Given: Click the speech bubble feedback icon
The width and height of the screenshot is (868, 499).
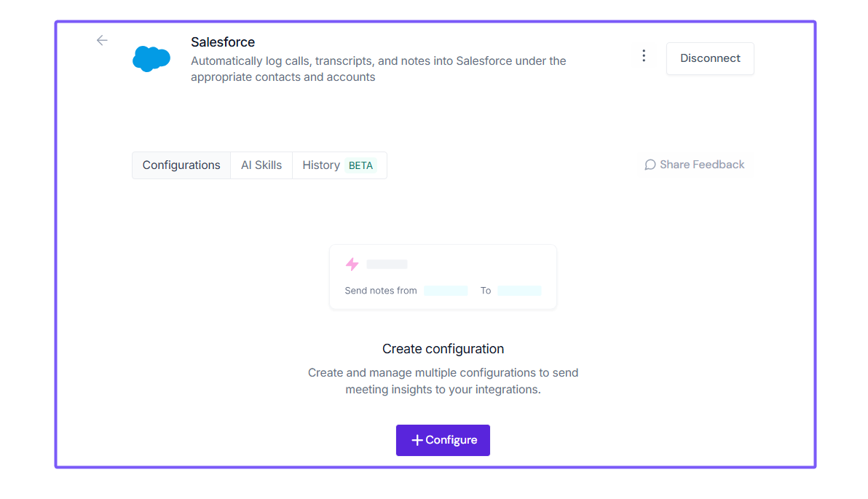Looking at the screenshot, I should click(650, 165).
